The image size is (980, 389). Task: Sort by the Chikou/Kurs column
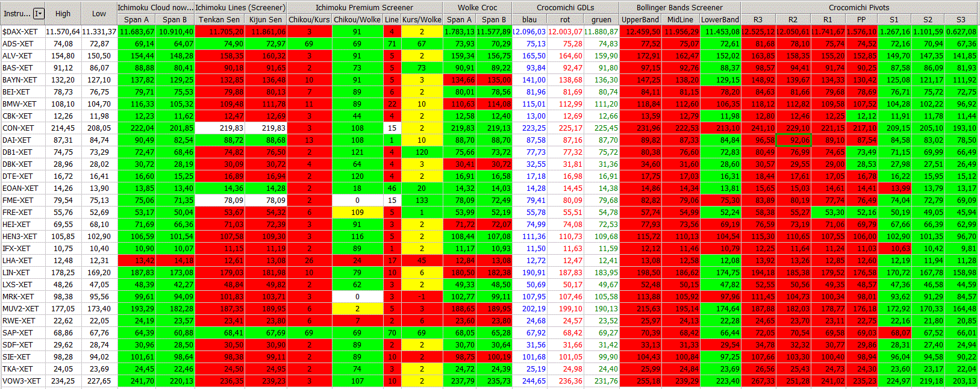(309, 19)
